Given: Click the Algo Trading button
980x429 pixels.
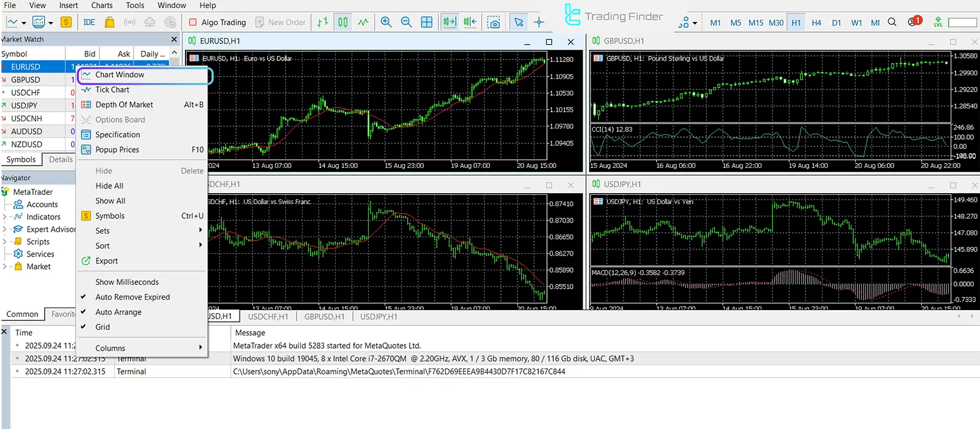Looking at the screenshot, I should 217,22.
